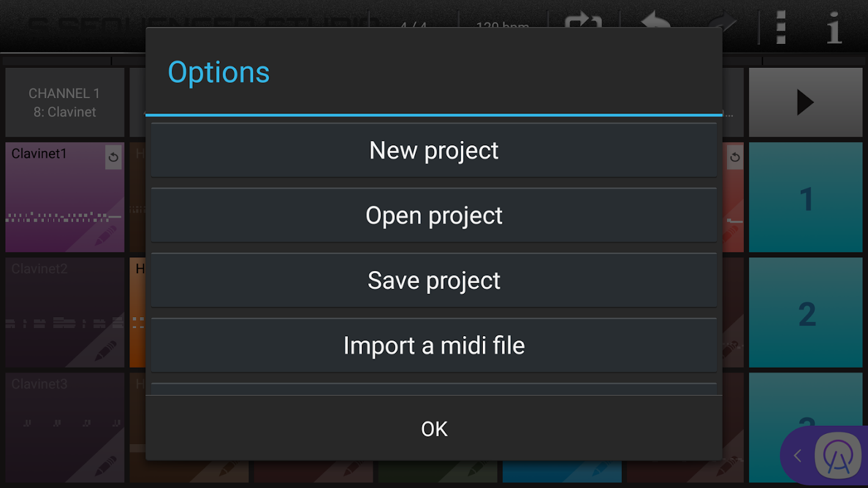Launch scene 2 teal button

[x=806, y=314]
